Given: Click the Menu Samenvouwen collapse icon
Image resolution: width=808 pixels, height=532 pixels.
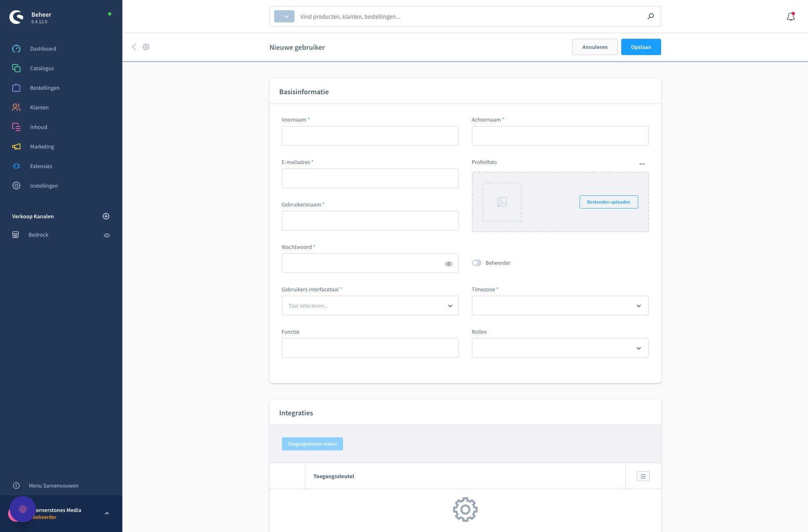Looking at the screenshot, I should 16,485.
